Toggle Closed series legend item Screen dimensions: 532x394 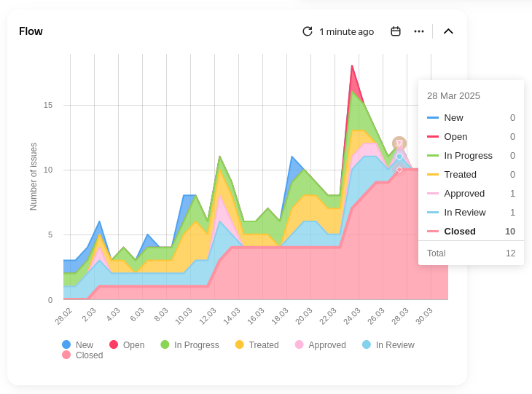pos(82,355)
